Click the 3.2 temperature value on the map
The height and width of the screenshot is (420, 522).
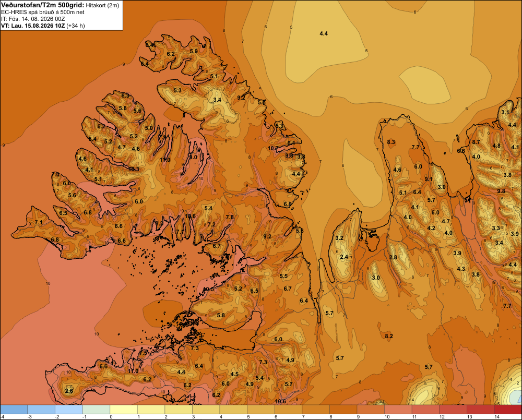click(339, 238)
